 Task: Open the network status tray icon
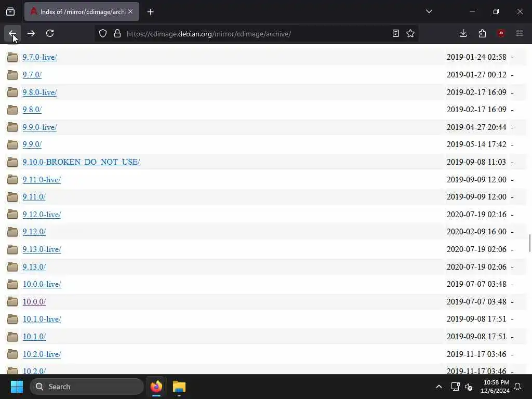[455, 387]
